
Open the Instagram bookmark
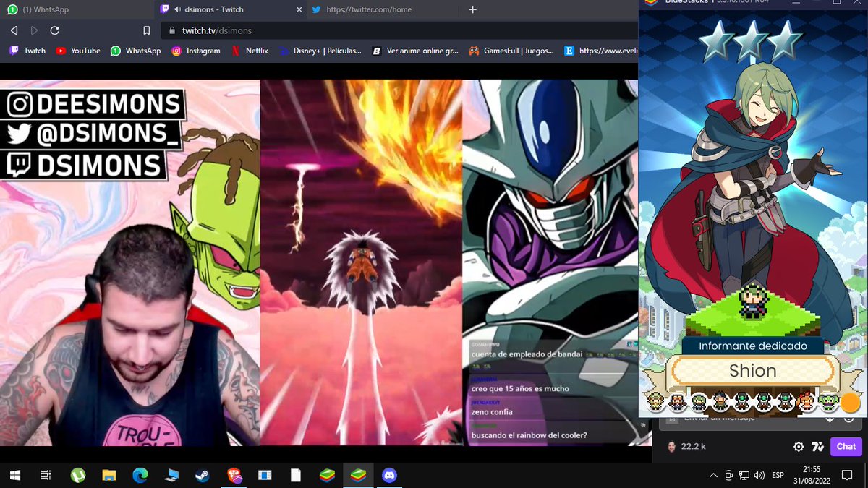coord(196,51)
